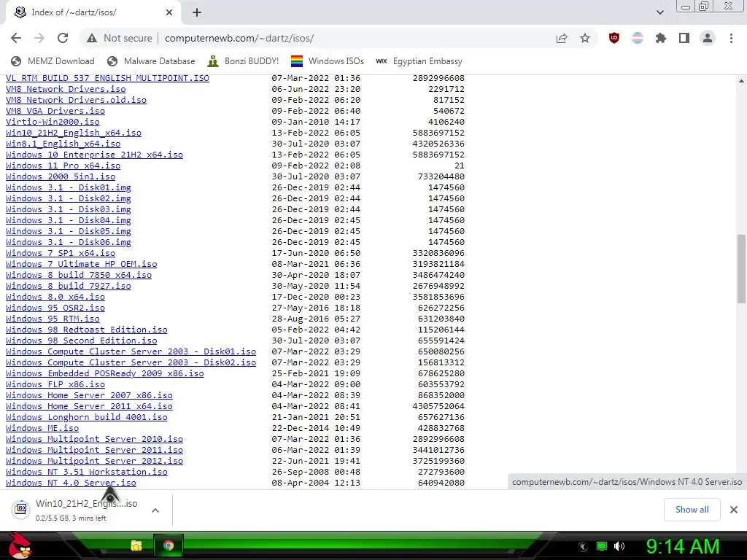Show all downloads
747x560 pixels.
pyautogui.click(x=692, y=510)
